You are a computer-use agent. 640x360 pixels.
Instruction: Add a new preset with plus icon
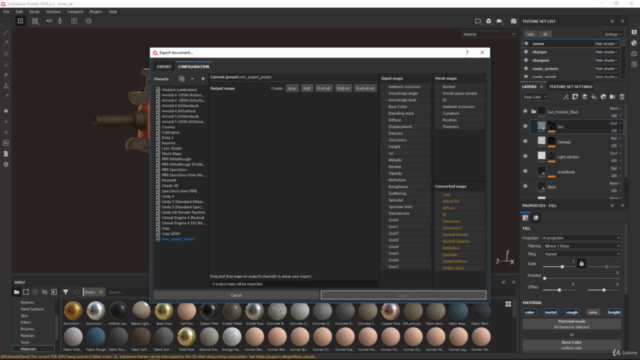(x=203, y=79)
